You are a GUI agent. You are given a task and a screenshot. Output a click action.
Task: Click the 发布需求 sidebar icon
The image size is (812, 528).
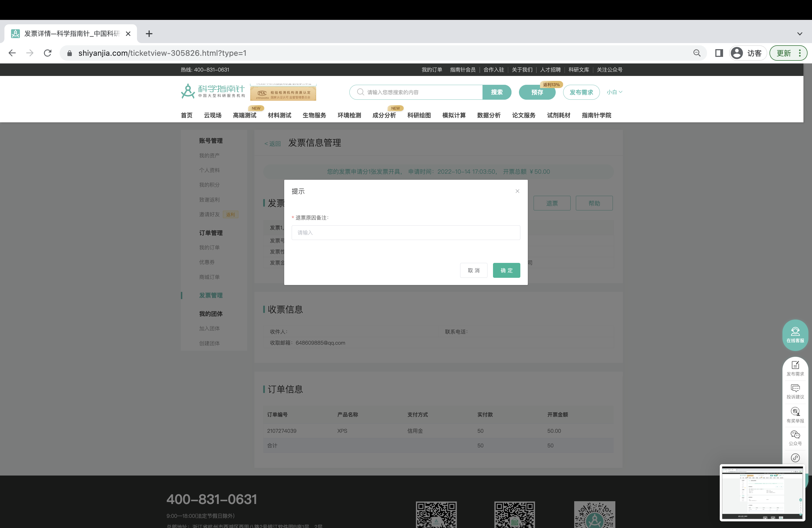[795, 368]
